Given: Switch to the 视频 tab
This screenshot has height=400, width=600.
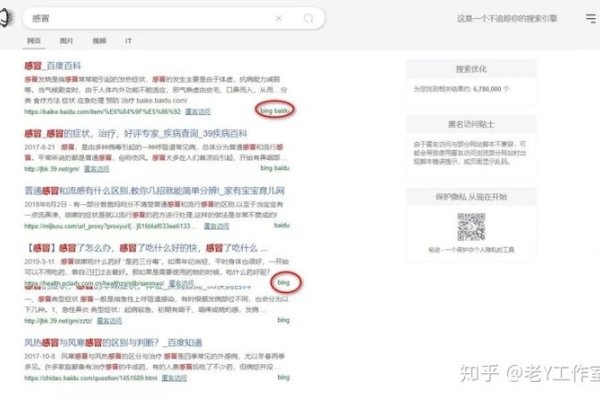Looking at the screenshot, I should tap(99, 41).
